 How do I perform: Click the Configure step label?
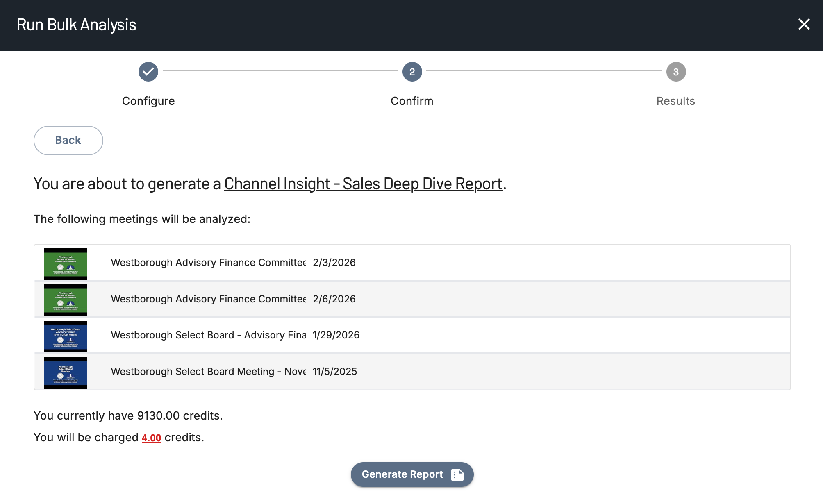click(148, 101)
